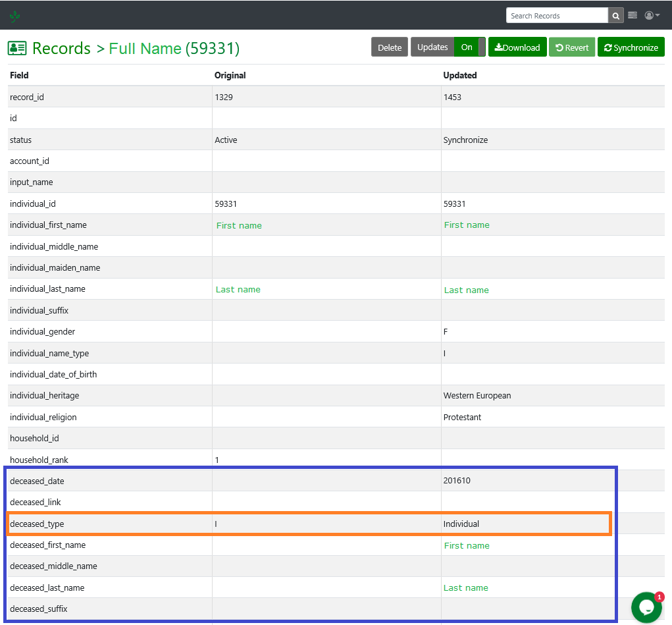Image resolution: width=672 pixels, height=625 pixels.
Task: Open the chat bubble icon with notification badge
Action: [x=646, y=607]
